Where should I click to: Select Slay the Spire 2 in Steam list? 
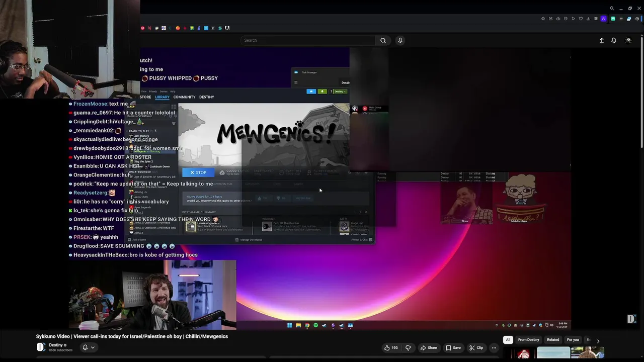(x=144, y=161)
